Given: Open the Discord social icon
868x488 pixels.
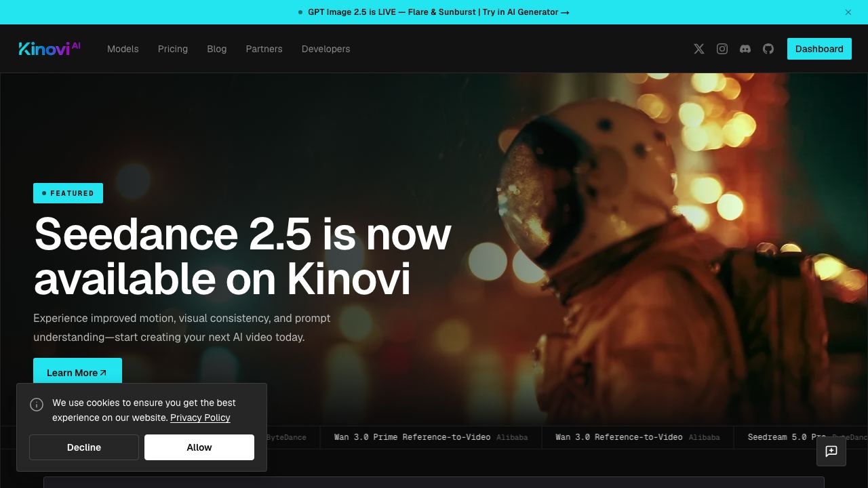Looking at the screenshot, I should point(745,49).
